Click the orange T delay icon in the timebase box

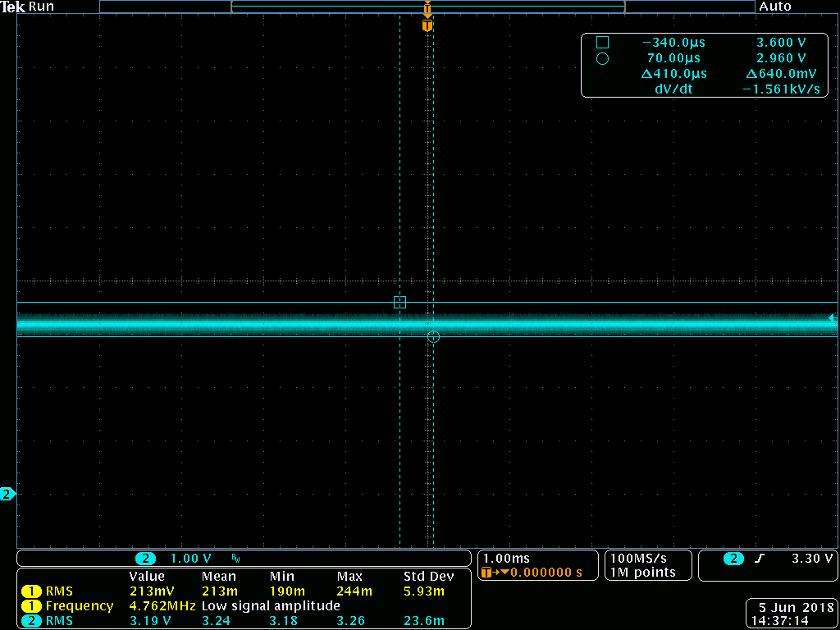click(486, 572)
